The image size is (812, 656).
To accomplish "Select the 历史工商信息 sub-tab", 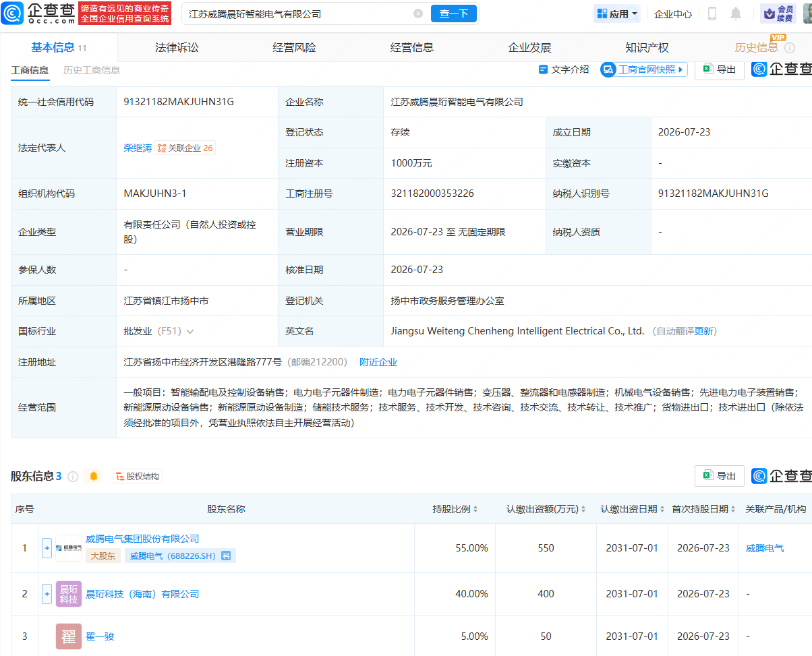I will [x=92, y=70].
